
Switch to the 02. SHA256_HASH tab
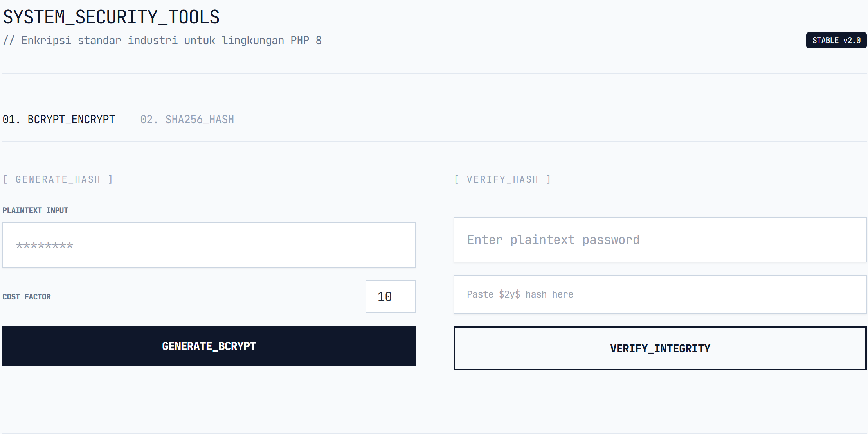click(x=187, y=120)
